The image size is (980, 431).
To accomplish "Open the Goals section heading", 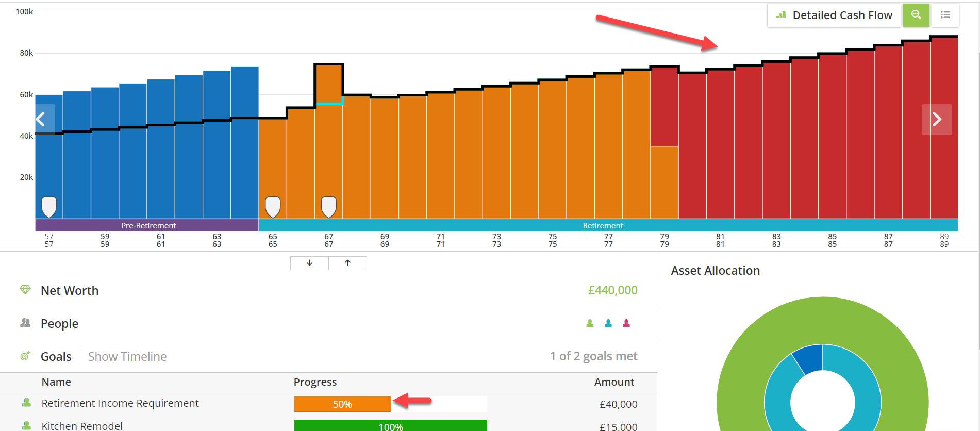I will coord(56,357).
